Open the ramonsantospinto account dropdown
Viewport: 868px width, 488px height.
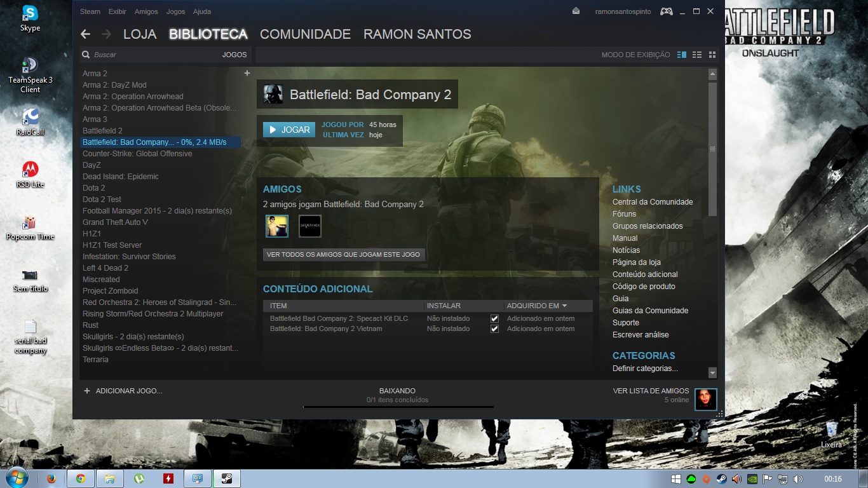click(623, 11)
